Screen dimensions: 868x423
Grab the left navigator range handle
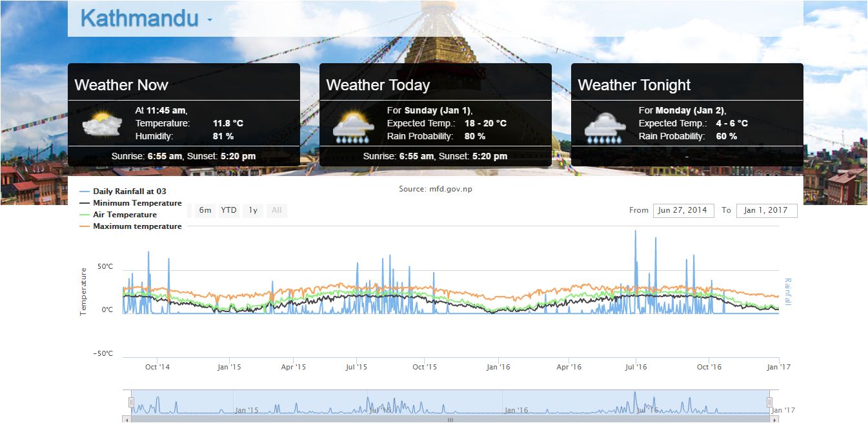pos(131,402)
